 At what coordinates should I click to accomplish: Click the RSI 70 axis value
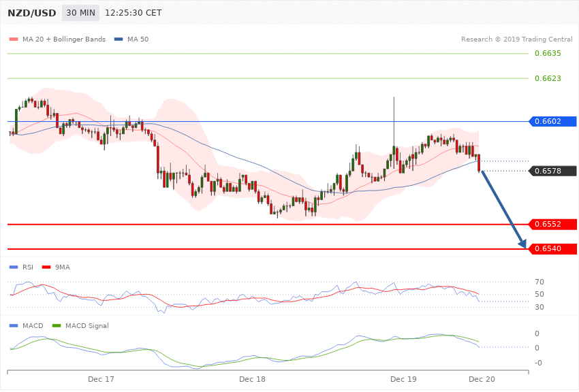(539, 282)
